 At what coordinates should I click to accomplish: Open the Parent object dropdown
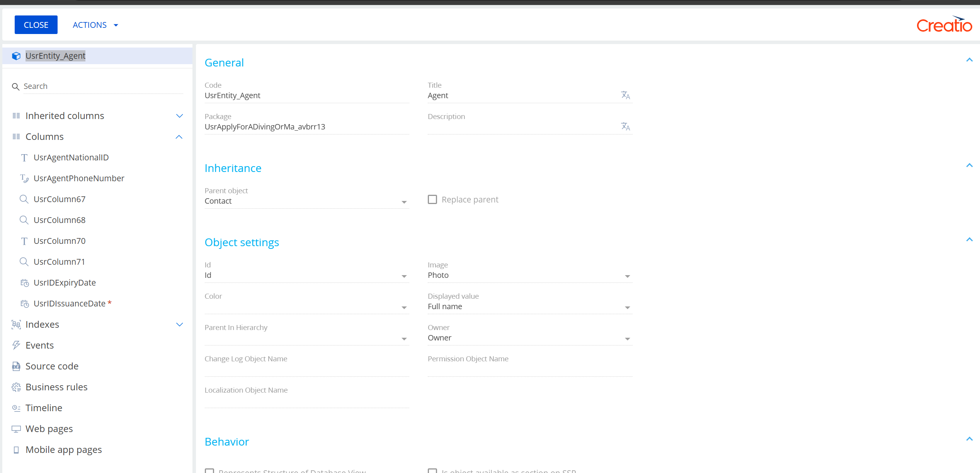(404, 202)
